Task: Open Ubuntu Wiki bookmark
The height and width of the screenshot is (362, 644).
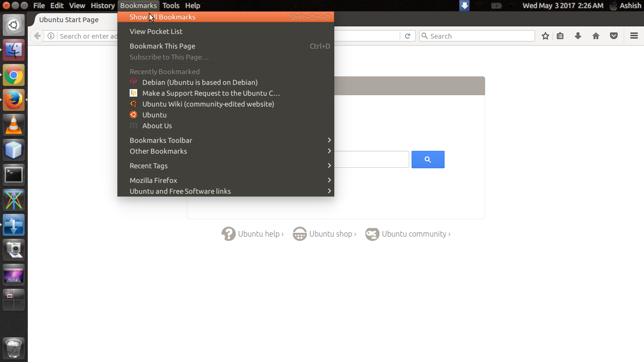Action: click(226, 104)
